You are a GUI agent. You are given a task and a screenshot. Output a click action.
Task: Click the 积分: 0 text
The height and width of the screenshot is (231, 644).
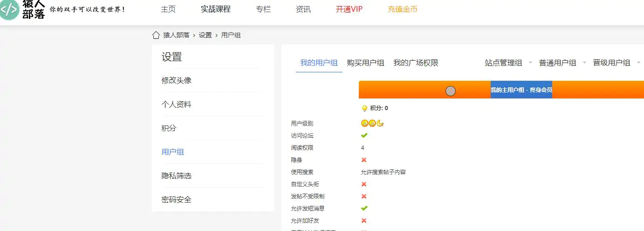pyautogui.click(x=379, y=108)
